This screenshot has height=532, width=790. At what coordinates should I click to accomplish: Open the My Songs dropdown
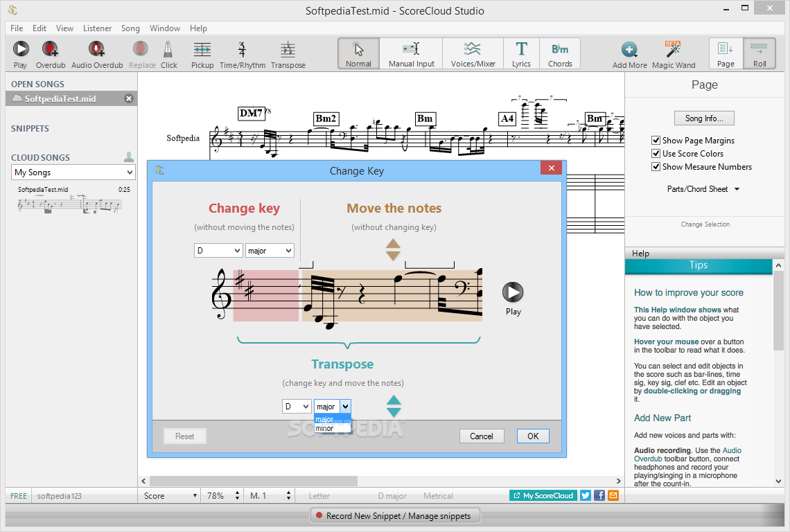pos(73,172)
